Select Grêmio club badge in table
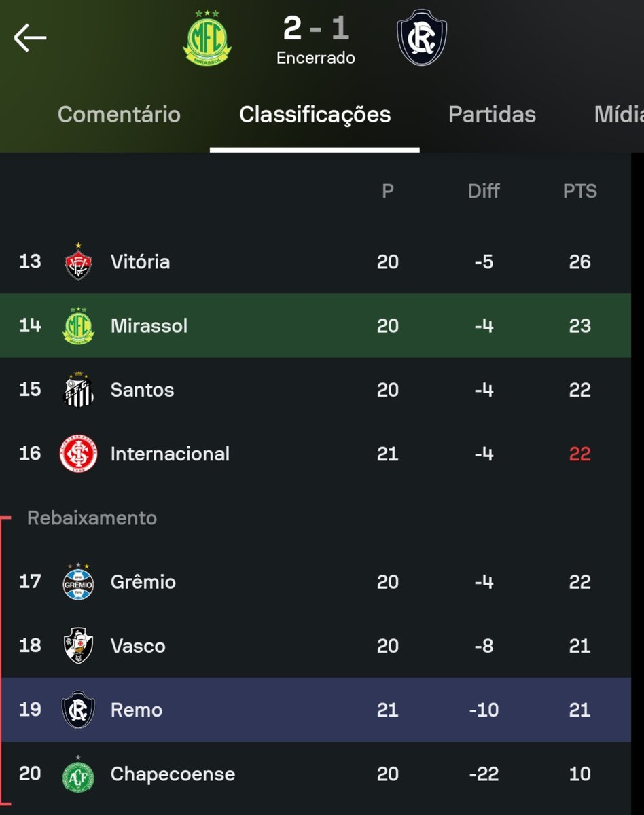The image size is (644, 815). (x=78, y=581)
